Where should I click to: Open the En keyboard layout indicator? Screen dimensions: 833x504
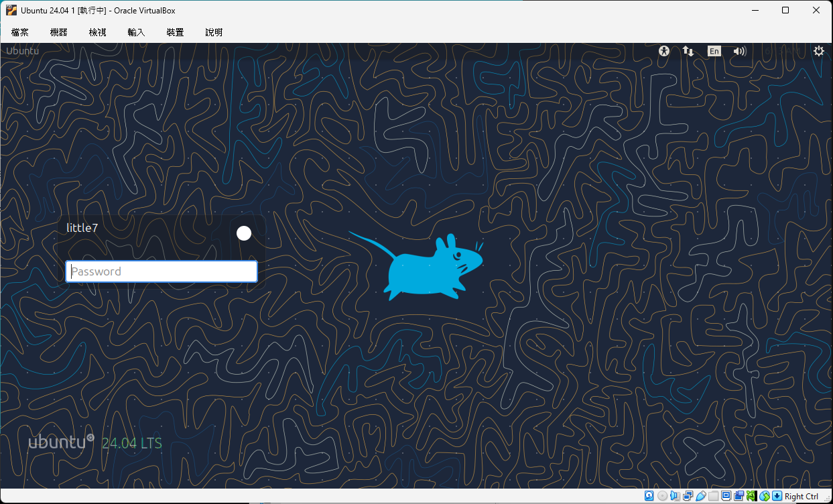pos(714,51)
